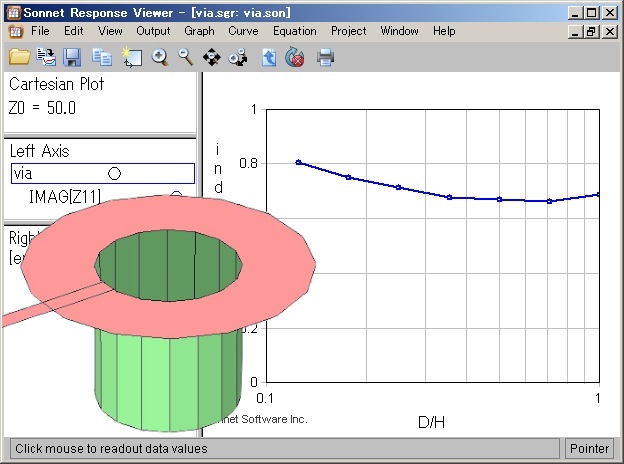Open the Edit menu

[74, 31]
